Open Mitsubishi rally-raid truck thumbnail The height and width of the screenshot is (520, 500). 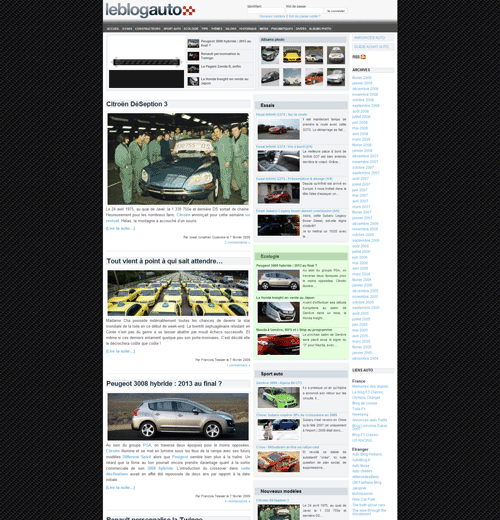tap(279, 462)
